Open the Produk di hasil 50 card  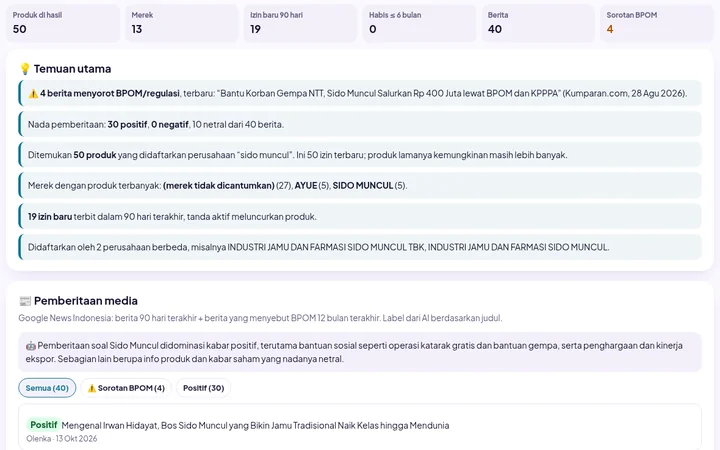tap(63, 23)
